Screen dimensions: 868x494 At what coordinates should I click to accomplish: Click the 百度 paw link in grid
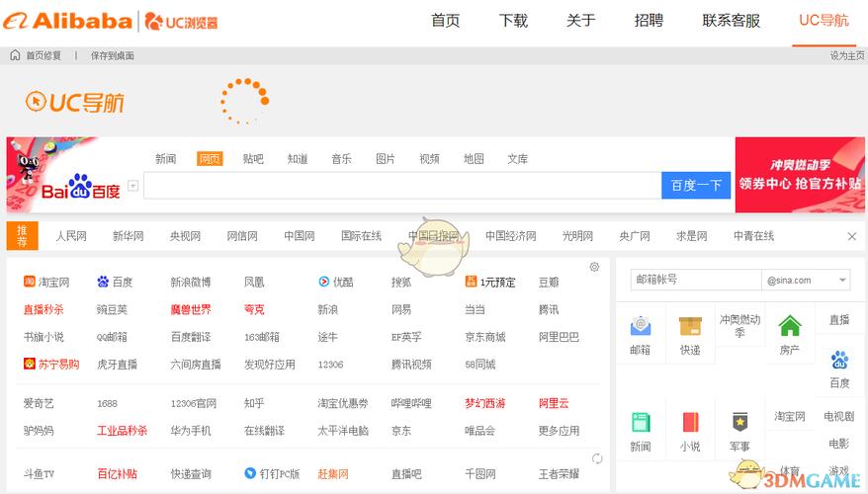[x=115, y=283]
